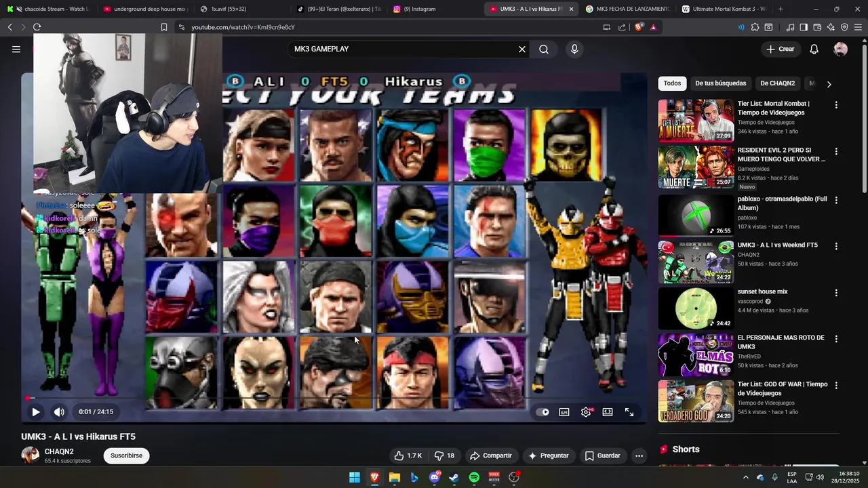Viewport: 868px width, 488px height.
Task: Start voice search with the microphone
Action: pyautogui.click(x=574, y=49)
